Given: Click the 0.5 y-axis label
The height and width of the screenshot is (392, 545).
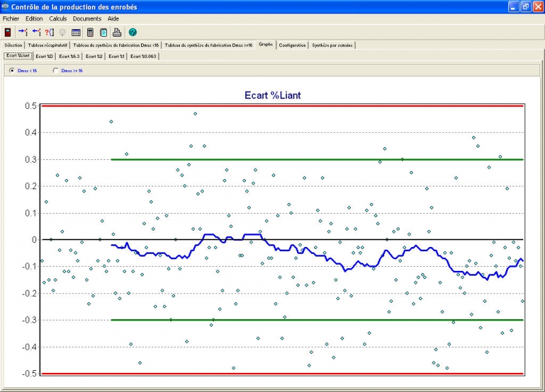Looking at the screenshot, I should [31, 106].
